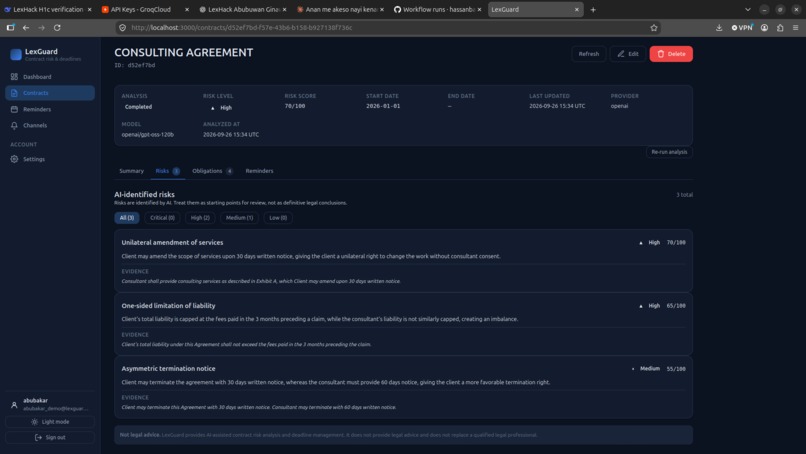Screen dimensions: 806x454
Task: Click the contract ID d52ef7bd text
Action: (135, 65)
